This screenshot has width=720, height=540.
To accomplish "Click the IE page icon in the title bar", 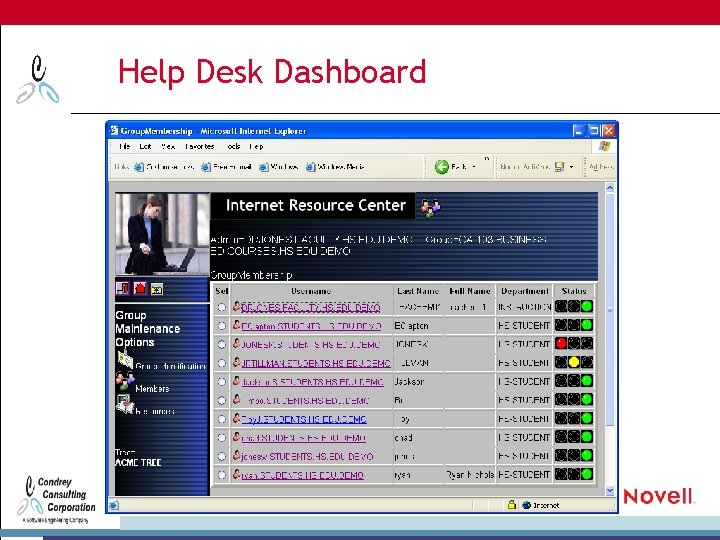I will [114, 131].
